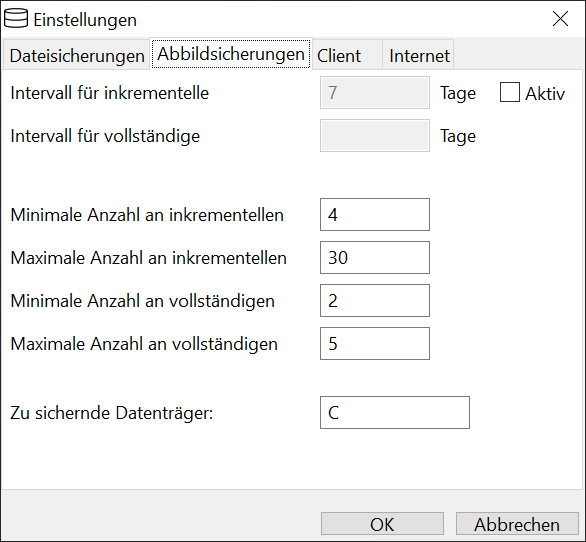
Task: Click the Abbrechen button
Action: 517,524
